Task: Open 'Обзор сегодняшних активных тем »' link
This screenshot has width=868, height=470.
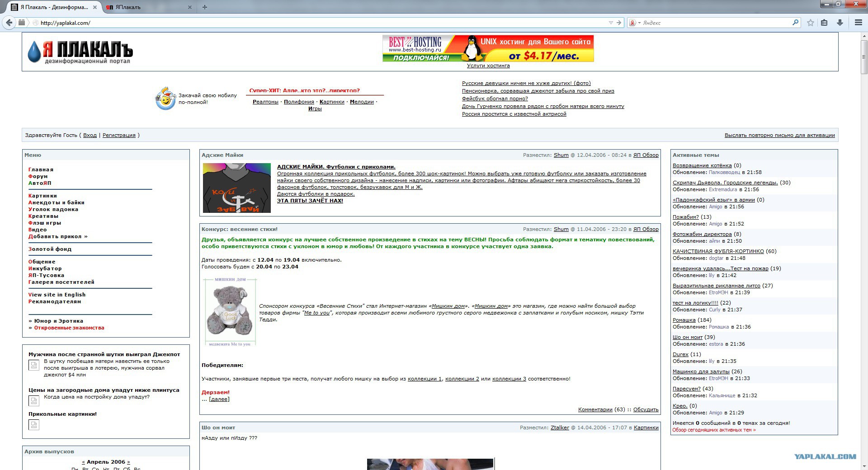Action: point(714,430)
